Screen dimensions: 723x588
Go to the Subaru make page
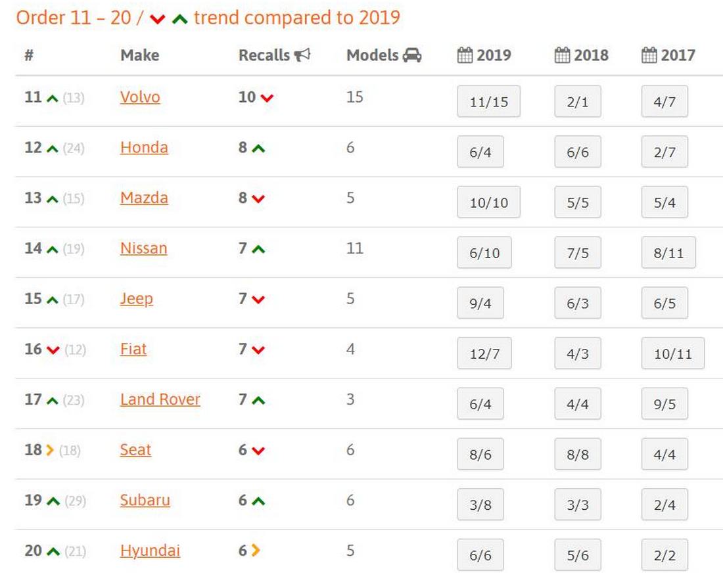click(145, 500)
